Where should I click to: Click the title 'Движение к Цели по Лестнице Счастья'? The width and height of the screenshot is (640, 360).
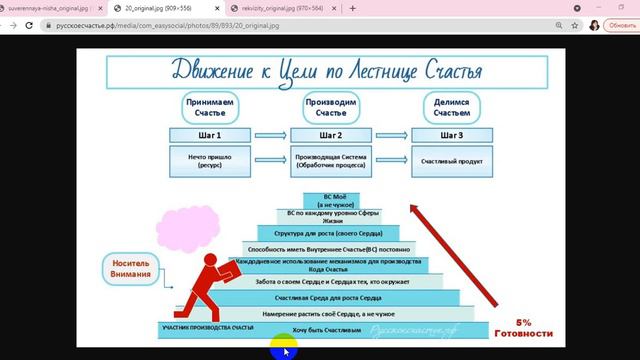[x=327, y=72]
